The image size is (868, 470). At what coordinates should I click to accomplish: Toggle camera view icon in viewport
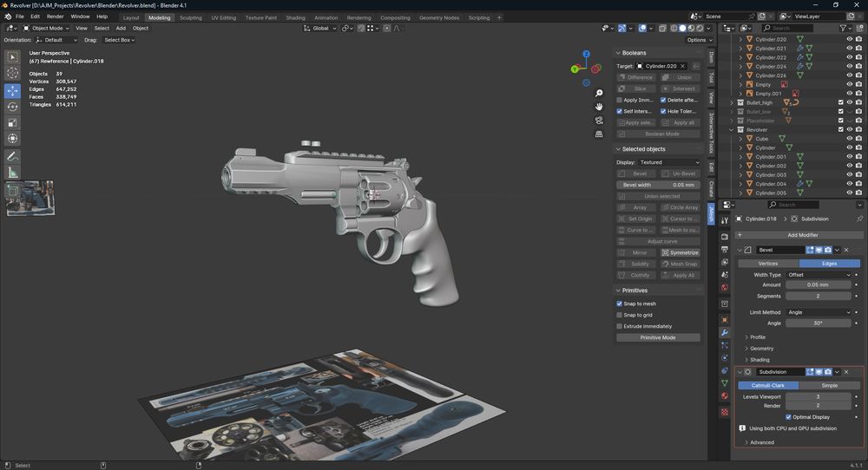point(599,121)
